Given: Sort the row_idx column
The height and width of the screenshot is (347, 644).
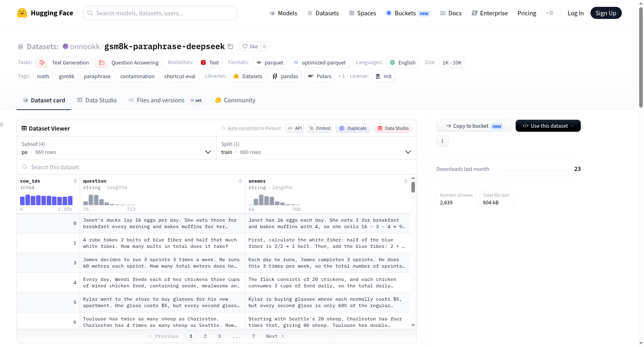Looking at the screenshot, I should 75,181.
